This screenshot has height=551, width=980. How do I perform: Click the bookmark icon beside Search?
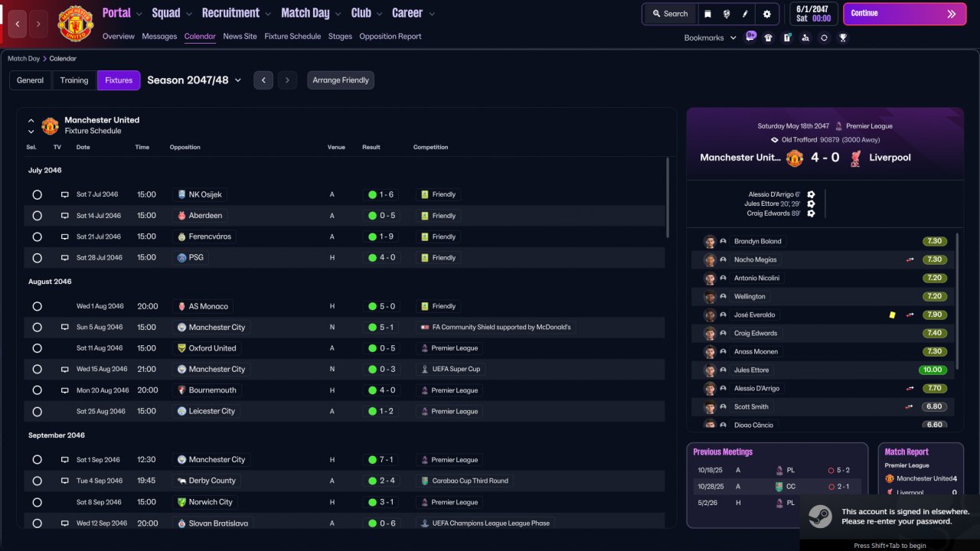pos(707,14)
